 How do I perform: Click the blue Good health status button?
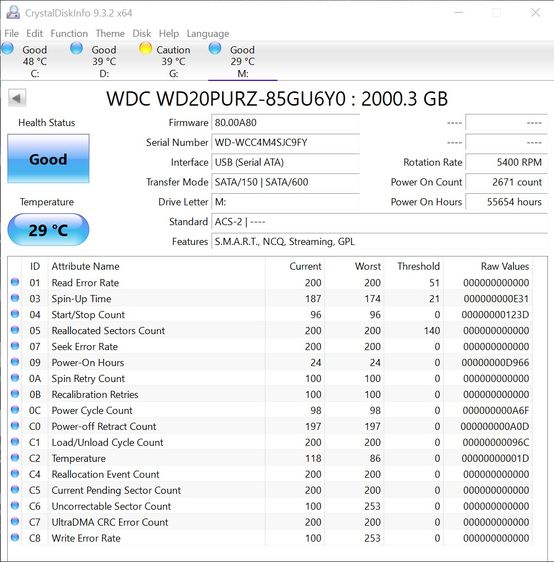click(x=48, y=159)
